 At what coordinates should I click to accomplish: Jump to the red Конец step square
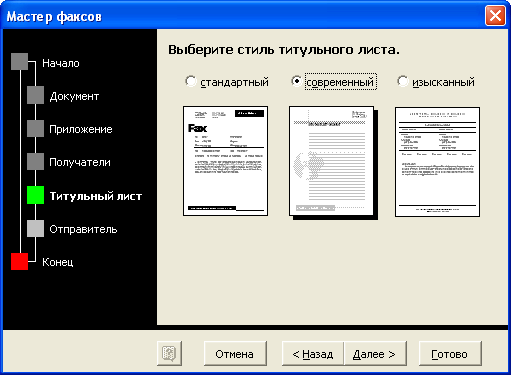click(x=19, y=261)
